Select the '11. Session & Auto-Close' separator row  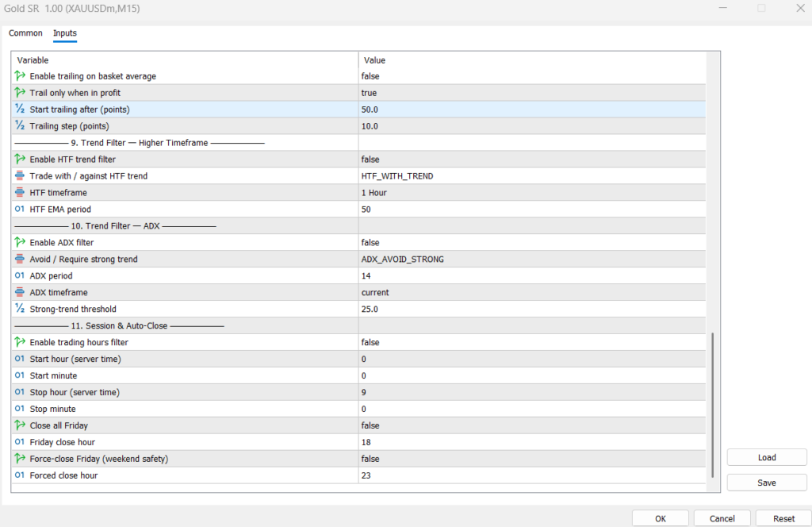(x=358, y=325)
